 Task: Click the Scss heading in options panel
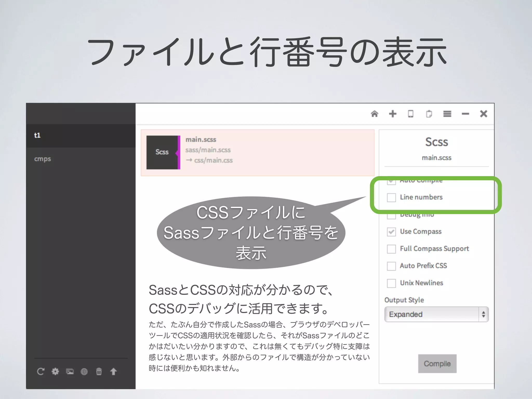tap(436, 142)
